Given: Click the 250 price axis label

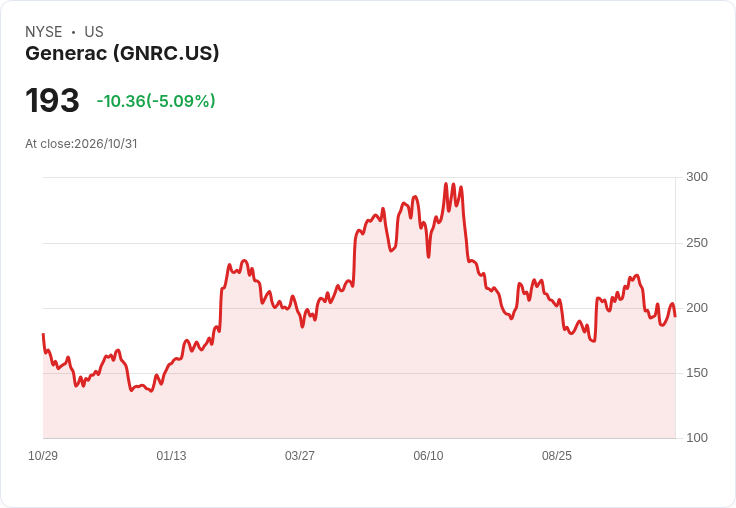Looking at the screenshot, I should coord(697,243).
